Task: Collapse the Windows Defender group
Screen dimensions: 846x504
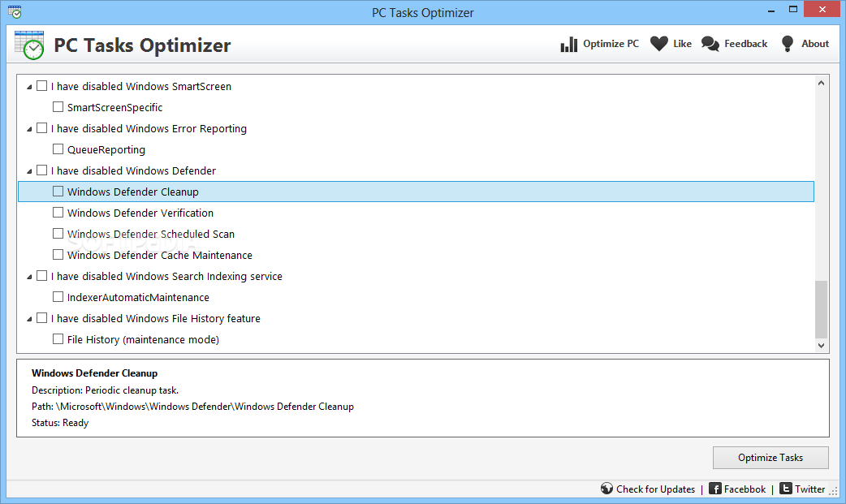Action: [30, 171]
